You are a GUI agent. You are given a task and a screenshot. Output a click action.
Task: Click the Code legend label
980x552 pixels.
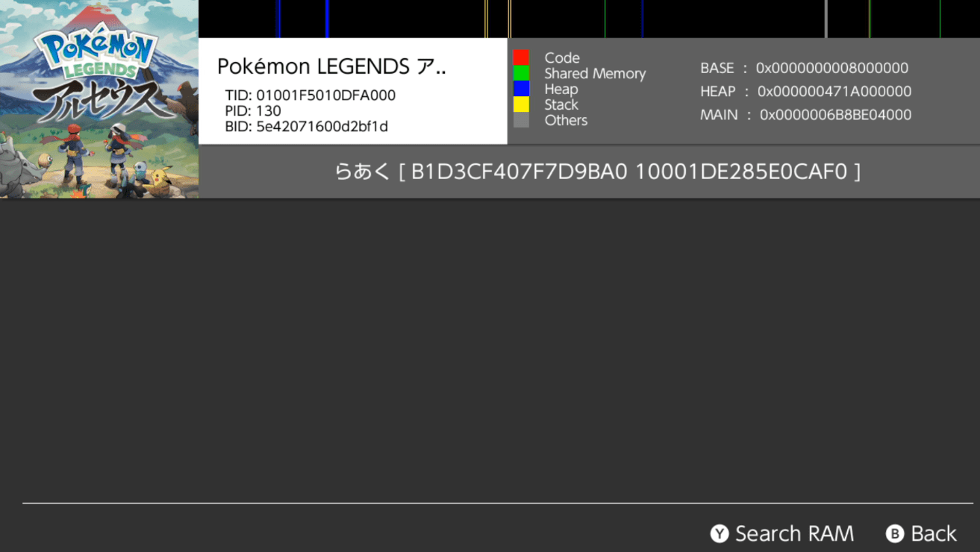pos(562,57)
